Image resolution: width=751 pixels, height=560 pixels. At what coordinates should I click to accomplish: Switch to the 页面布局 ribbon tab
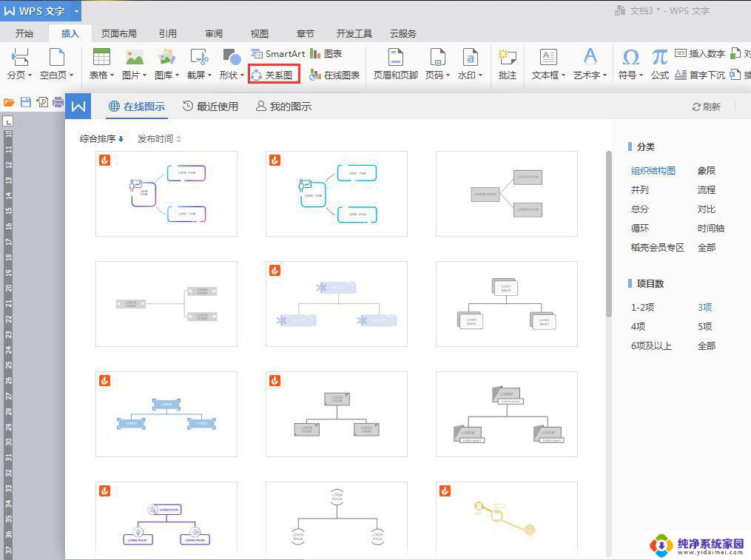119,33
